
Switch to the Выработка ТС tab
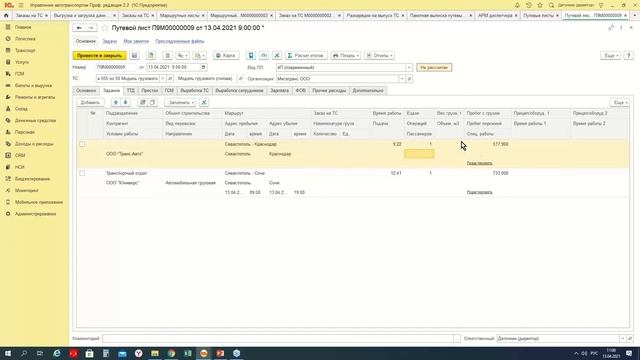click(x=195, y=91)
